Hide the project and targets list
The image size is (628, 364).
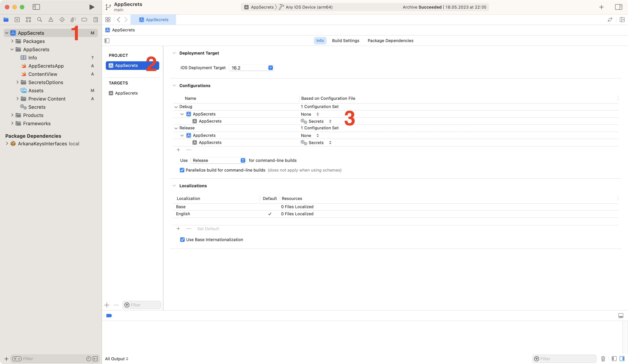tap(107, 41)
